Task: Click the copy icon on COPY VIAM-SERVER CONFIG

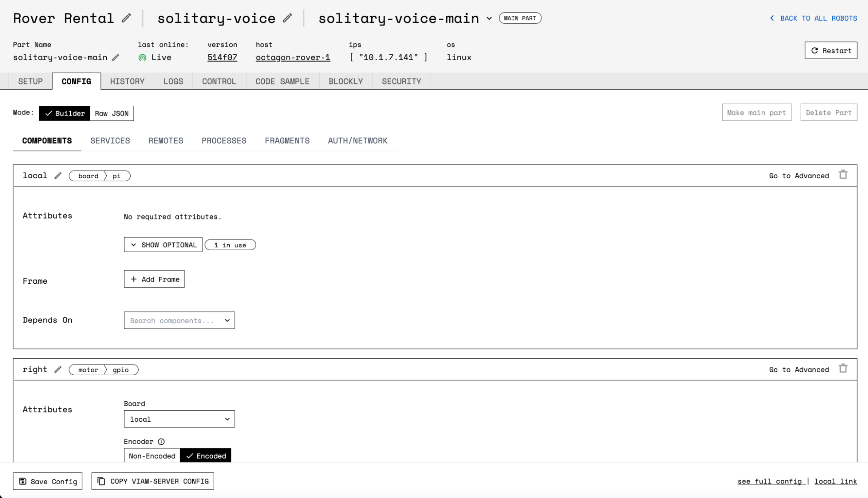Action: pos(102,481)
